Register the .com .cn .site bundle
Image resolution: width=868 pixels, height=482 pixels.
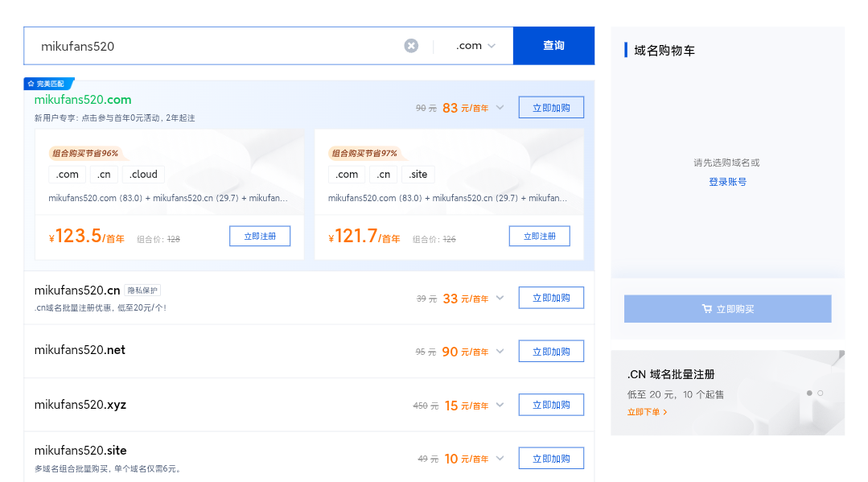(x=539, y=236)
